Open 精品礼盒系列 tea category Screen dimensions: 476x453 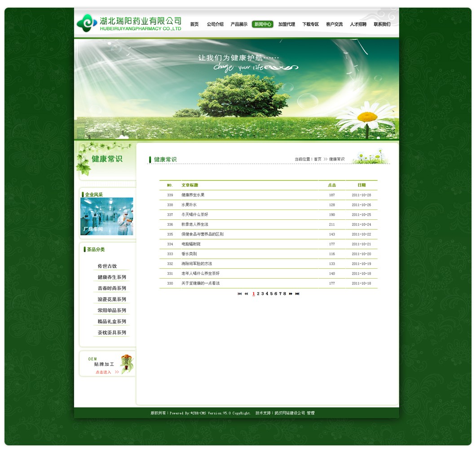112,321
